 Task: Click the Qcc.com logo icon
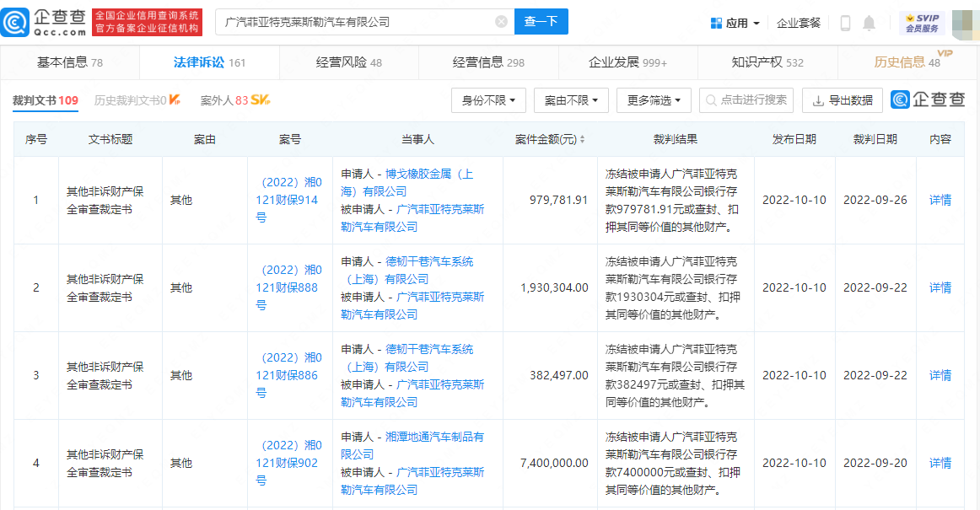(x=16, y=23)
